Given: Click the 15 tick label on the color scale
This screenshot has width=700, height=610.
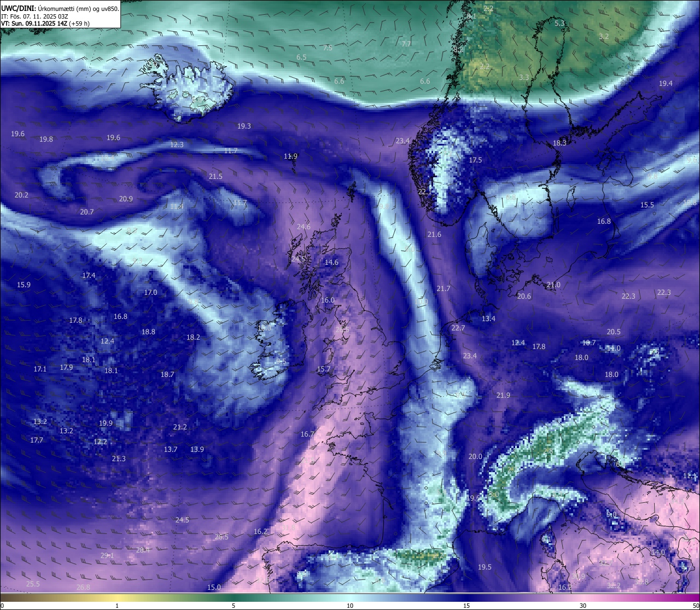Looking at the screenshot, I should point(466,605).
